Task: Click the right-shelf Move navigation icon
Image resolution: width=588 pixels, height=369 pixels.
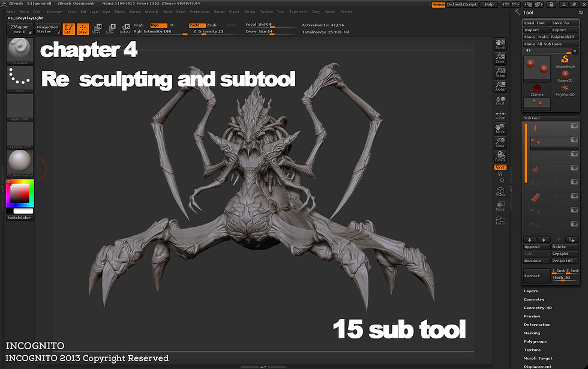Action: click(500, 128)
